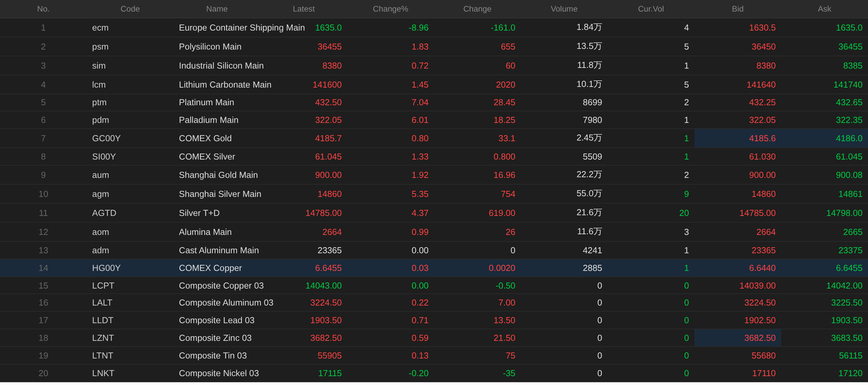This screenshot has height=387, width=868.
Task: Select Polysilicon Main in the list
Action: point(210,47)
